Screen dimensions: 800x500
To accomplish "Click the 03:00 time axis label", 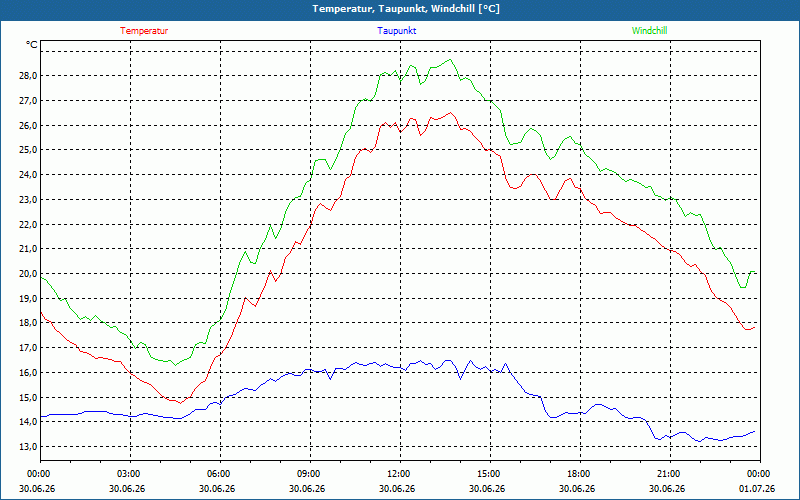I will (127, 474).
